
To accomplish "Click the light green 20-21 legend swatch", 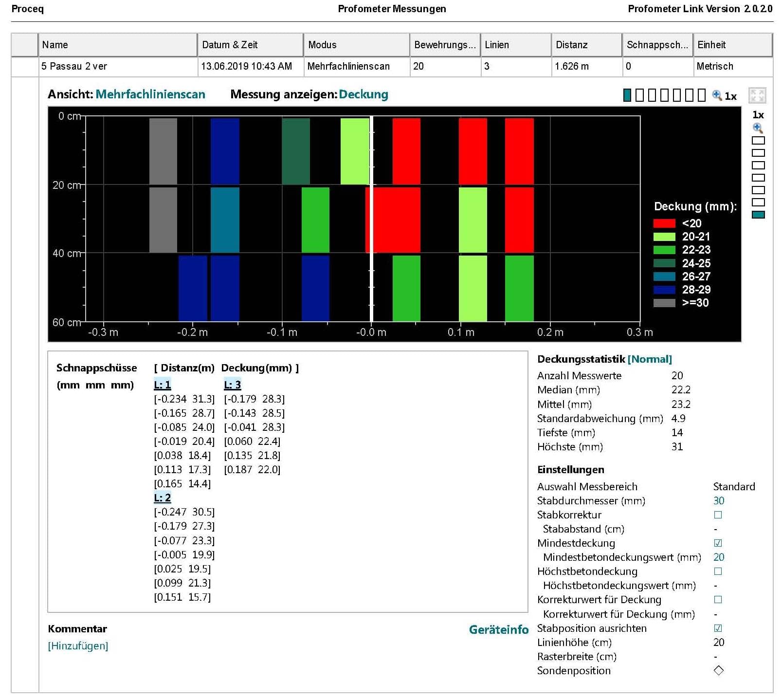I will pos(664,237).
